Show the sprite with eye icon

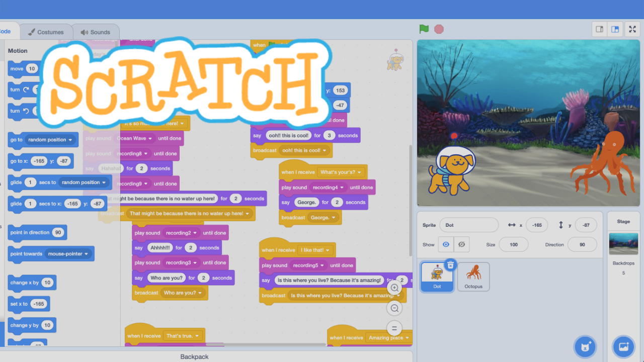[446, 244]
